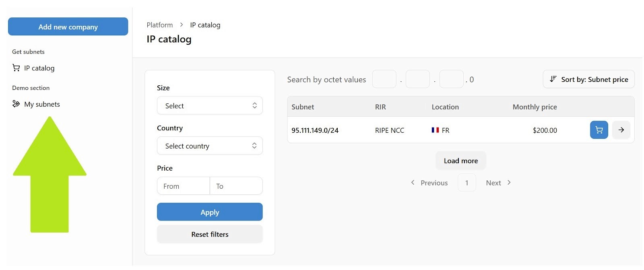Click the Add new company button

pos(68,27)
